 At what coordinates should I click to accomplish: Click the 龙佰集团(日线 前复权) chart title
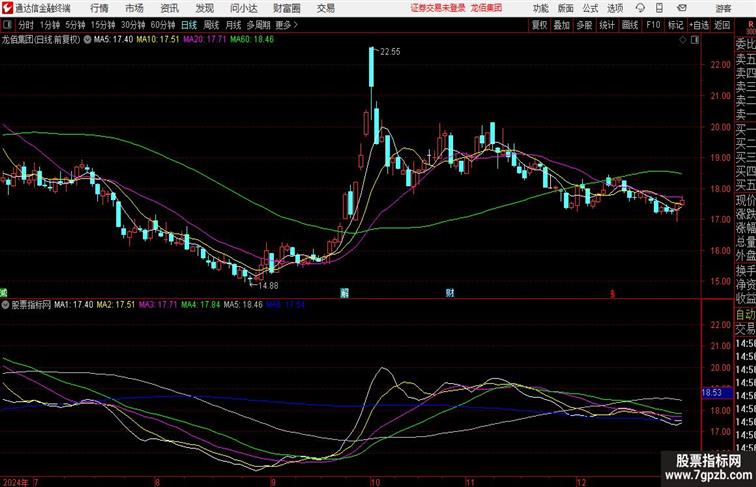pos(41,40)
